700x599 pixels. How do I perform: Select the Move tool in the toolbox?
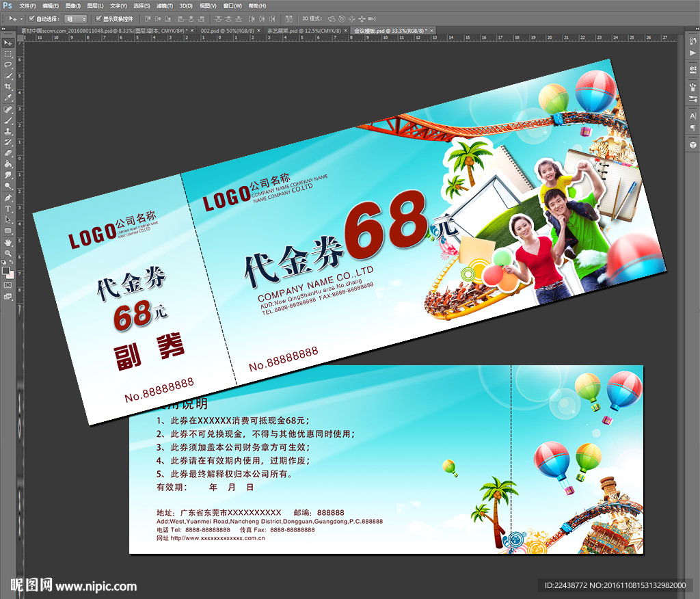8,43
